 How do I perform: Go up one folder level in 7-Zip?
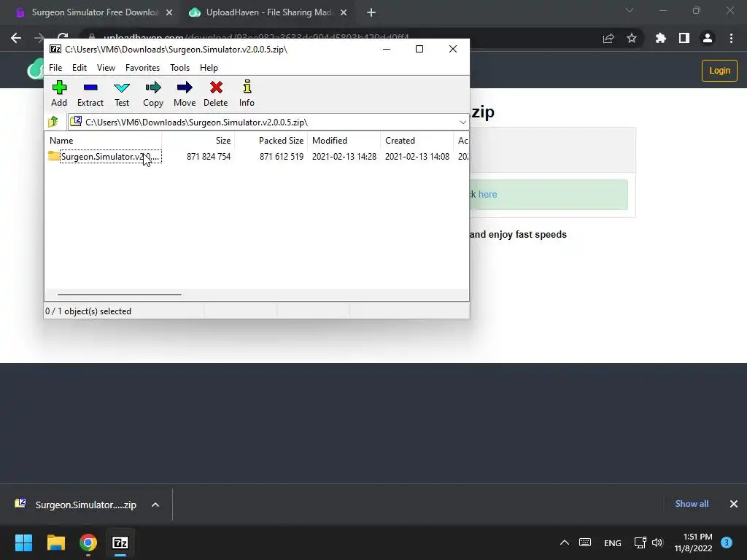[x=53, y=122]
